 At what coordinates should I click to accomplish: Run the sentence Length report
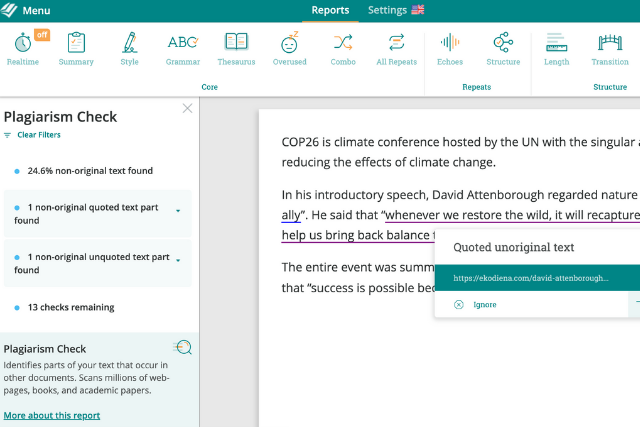click(x=556, y=48)
